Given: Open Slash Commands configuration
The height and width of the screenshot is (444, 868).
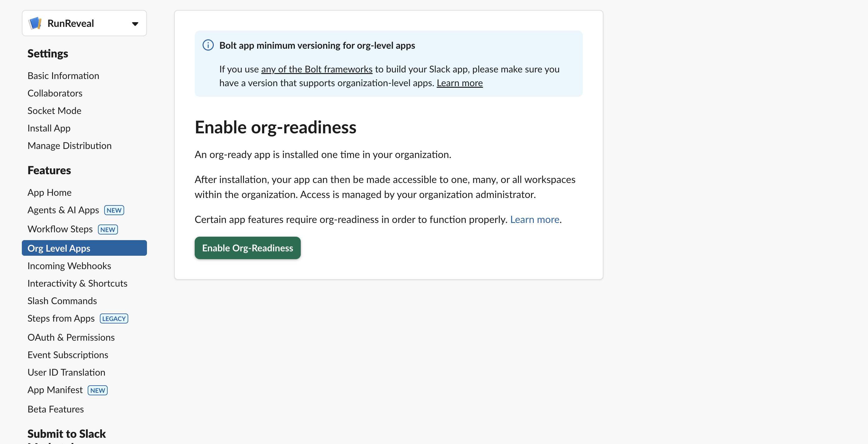Looking at the screenshot, I should click(62, 301).
